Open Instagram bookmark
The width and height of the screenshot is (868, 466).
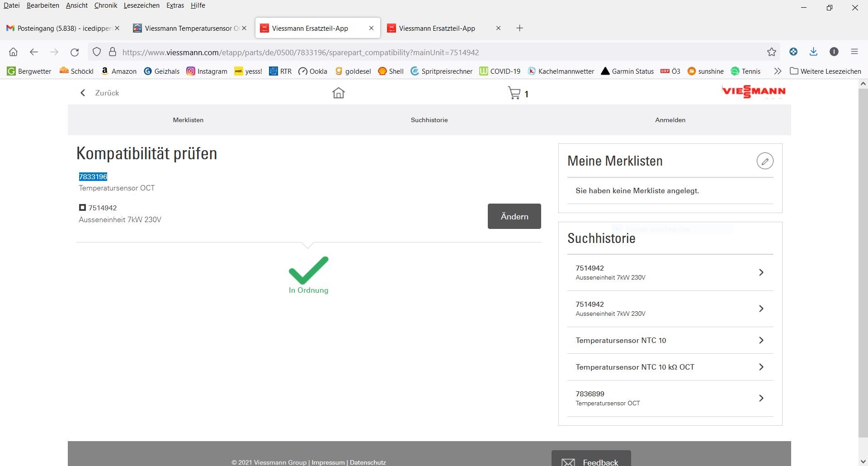[207, 71]
